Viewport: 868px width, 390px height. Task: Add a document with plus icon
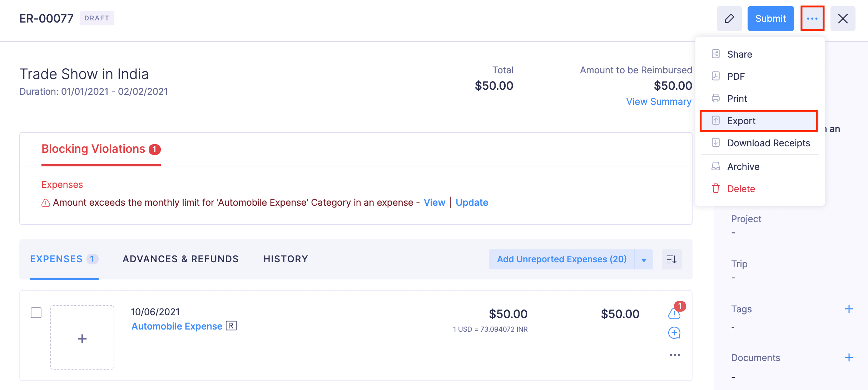(849, 357)
